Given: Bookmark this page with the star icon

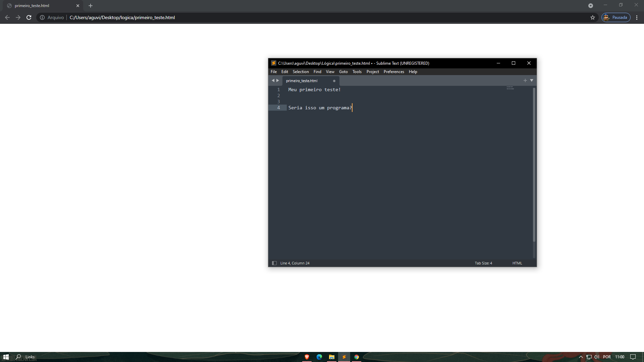Looking at the screenshot, I should click(x=593, y=17).
